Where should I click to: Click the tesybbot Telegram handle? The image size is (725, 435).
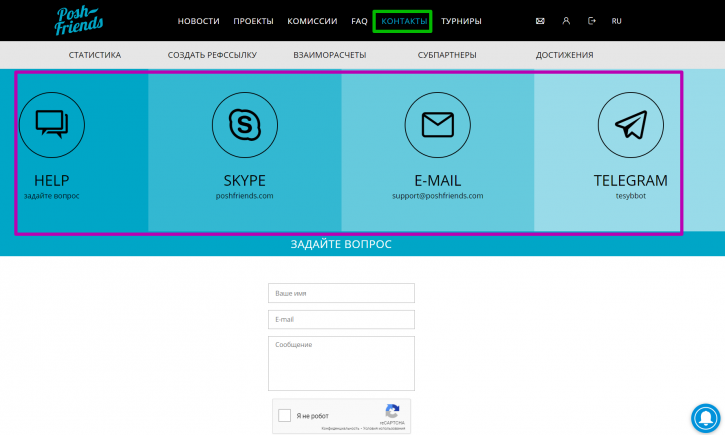coord(631,196)
